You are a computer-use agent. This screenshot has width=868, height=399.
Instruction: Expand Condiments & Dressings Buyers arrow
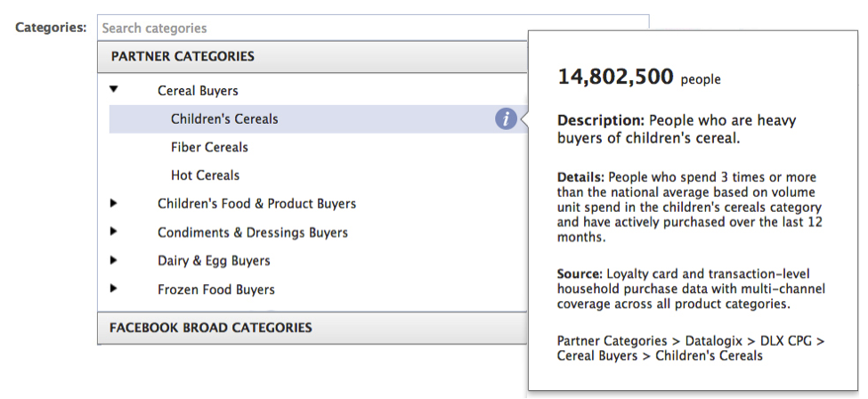[113, 231]
